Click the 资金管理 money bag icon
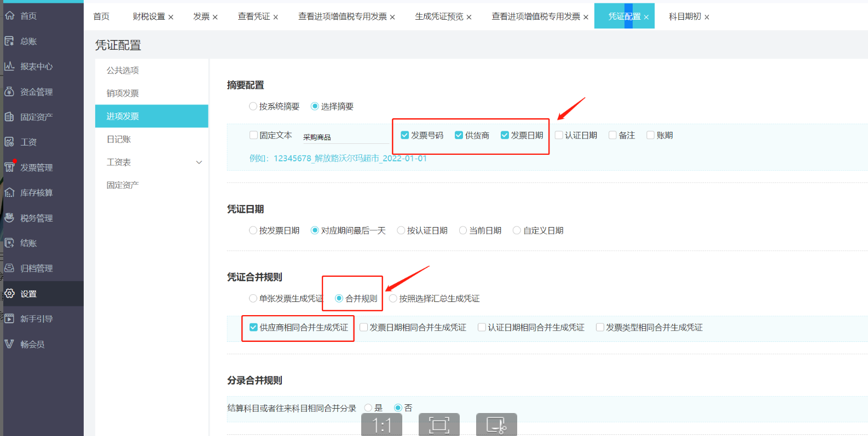Screen dimensions: 868x436 point(9,91)
